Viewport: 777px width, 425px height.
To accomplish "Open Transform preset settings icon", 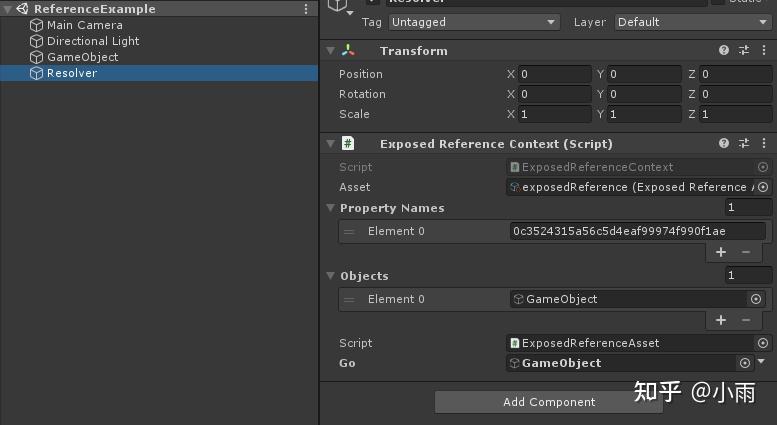I will [744, 51].
